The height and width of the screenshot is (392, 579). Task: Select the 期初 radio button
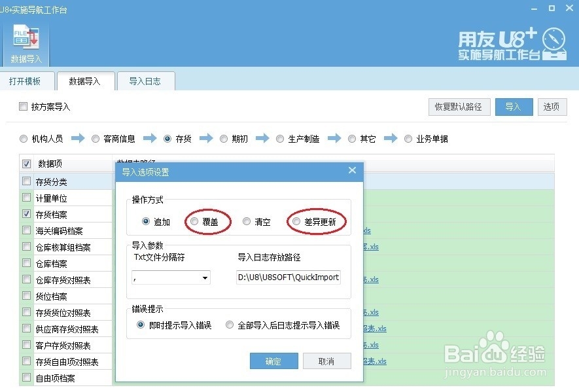click(224, 139)
